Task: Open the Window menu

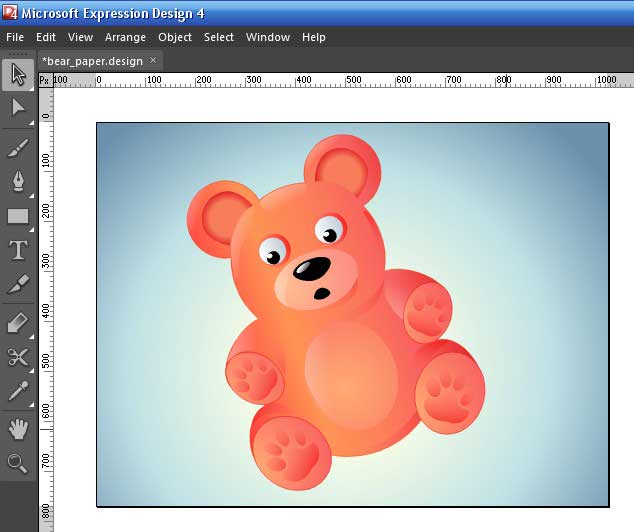Action: (x=268, y=37)
